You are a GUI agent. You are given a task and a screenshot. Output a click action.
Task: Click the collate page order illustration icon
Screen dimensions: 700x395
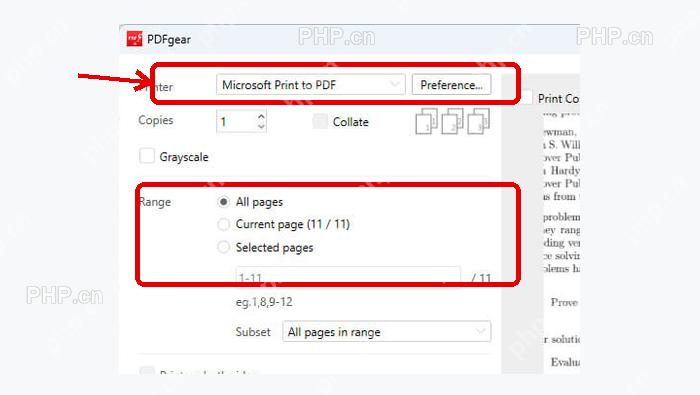(452, 121)
